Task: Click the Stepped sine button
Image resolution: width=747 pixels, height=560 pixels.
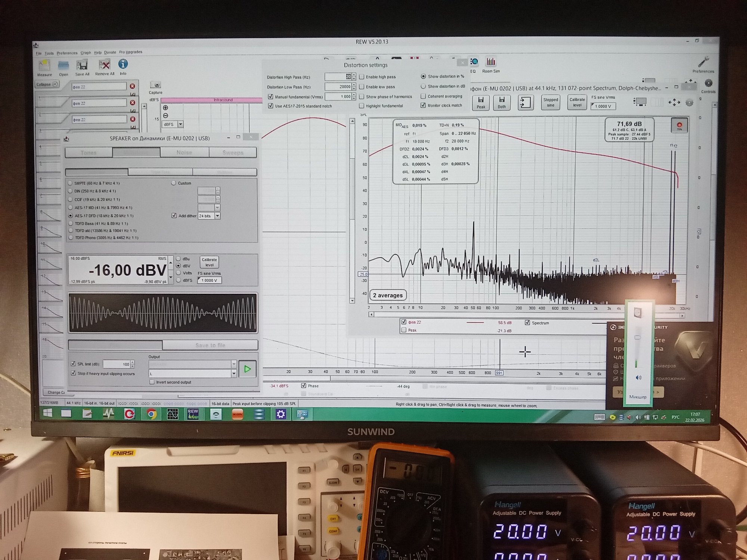Action: point(551,102)
